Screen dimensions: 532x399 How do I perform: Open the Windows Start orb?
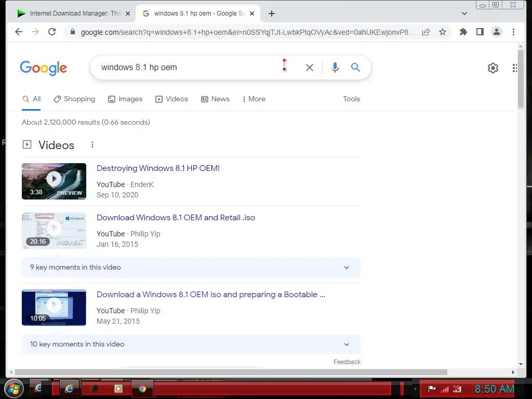(13, 389)
